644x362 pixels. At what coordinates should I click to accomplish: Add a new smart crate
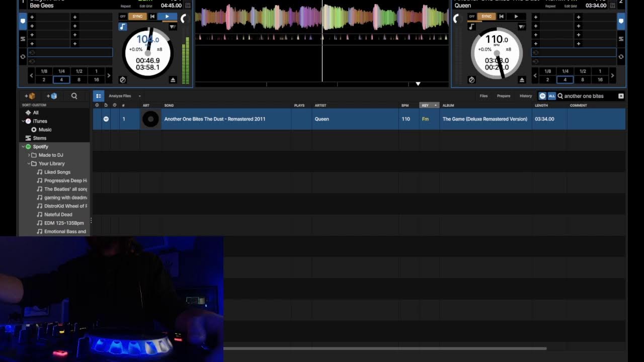click(51, 96)
